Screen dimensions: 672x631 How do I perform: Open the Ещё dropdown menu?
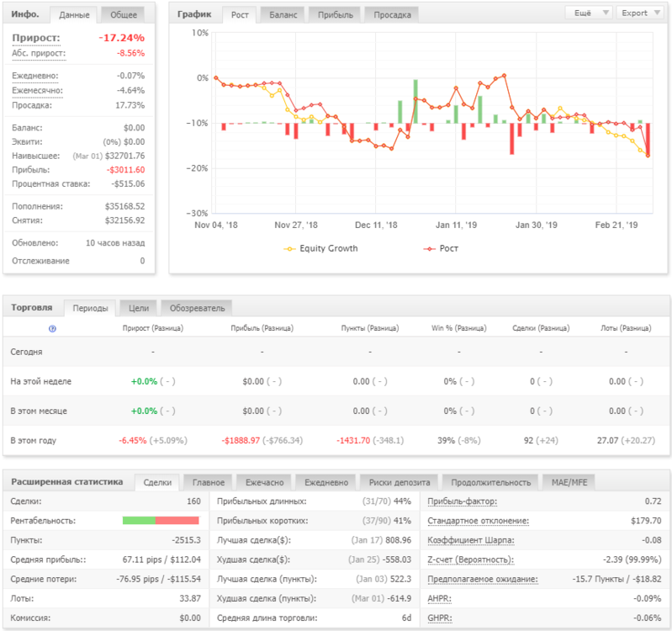point(589,13)
